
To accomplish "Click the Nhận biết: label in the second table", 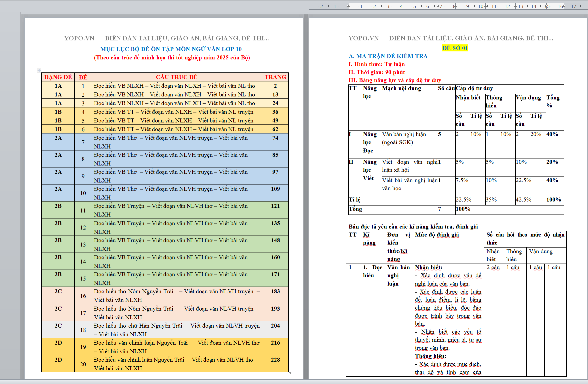I will [428, 267].
